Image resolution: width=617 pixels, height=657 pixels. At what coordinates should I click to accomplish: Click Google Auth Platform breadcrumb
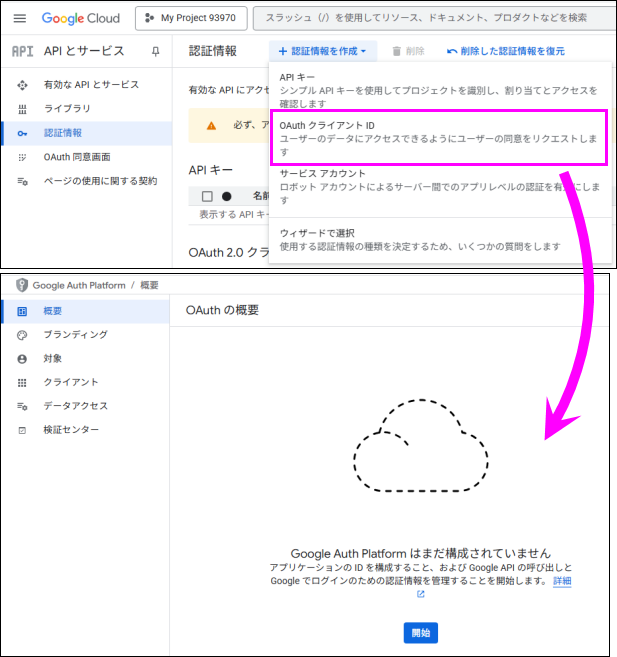point(79,285)
